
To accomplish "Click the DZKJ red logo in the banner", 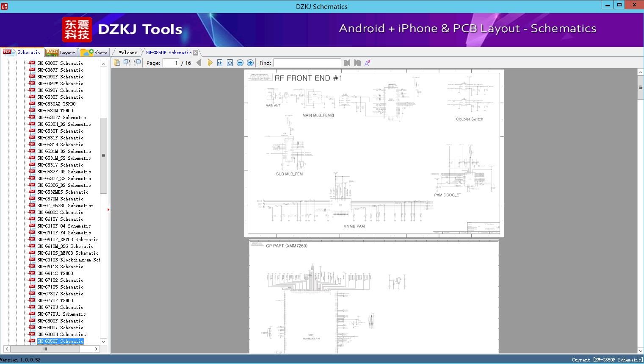I will 77,29.
